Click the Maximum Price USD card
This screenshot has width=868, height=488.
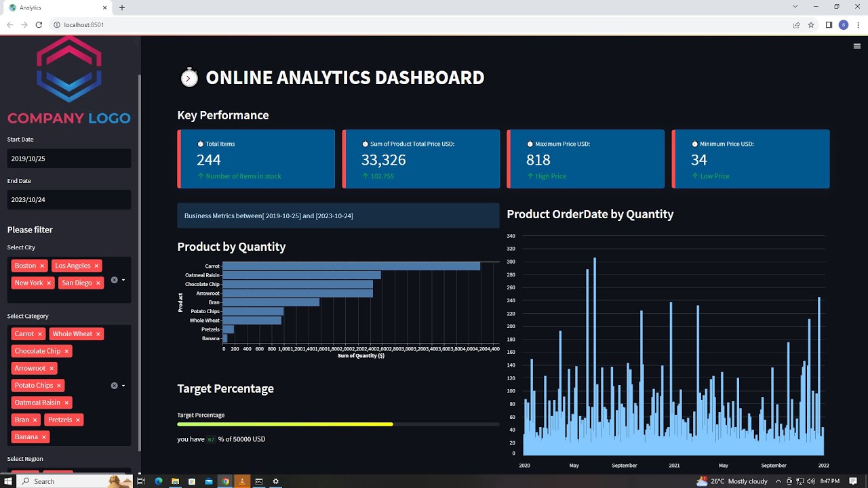click(x=585, y=159)
